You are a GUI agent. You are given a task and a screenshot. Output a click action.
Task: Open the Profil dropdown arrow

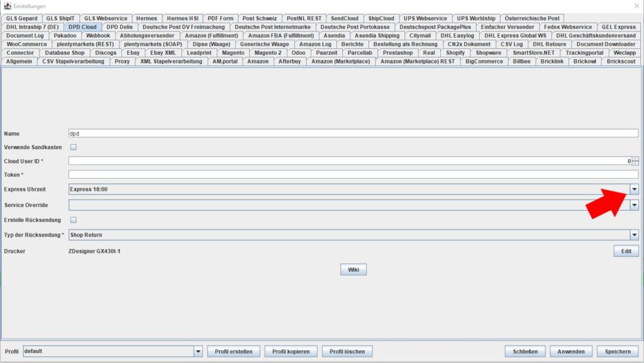pyautogui.click(x=198, y=352)
